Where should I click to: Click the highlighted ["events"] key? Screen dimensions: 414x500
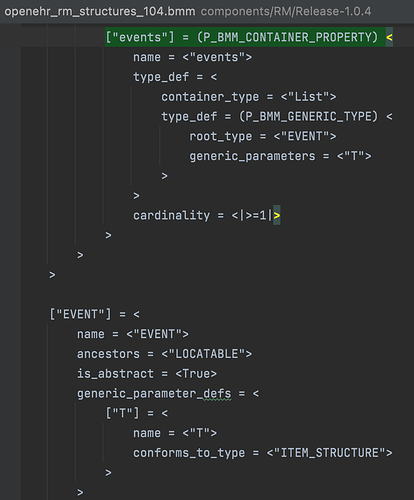(x=140, y=37)
